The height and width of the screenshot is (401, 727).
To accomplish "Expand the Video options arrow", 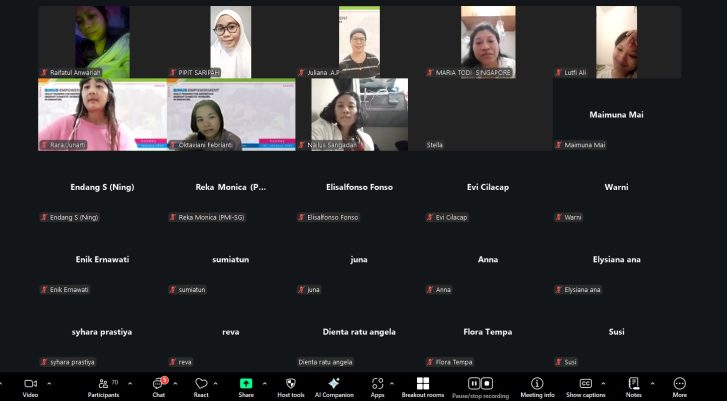I will point(49,383).
